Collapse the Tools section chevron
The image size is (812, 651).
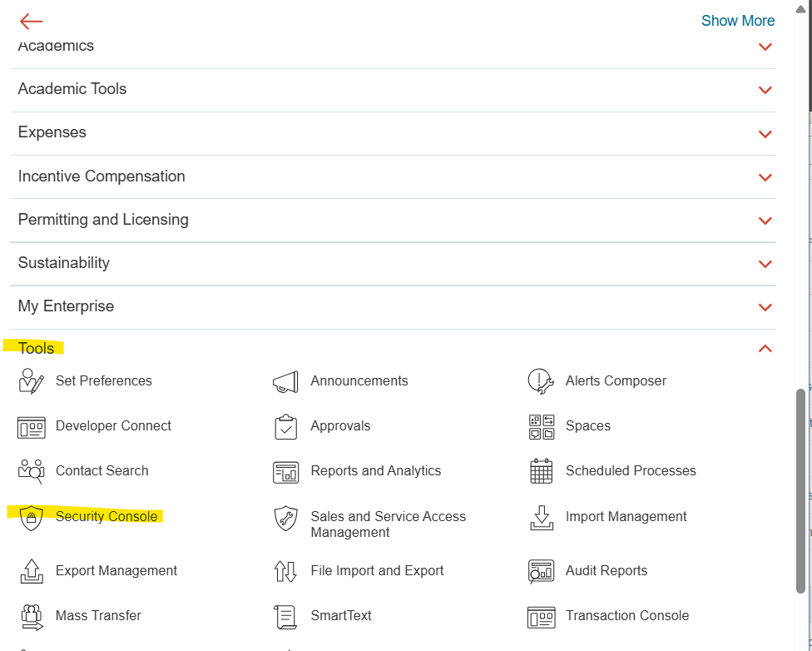(765, 349)
